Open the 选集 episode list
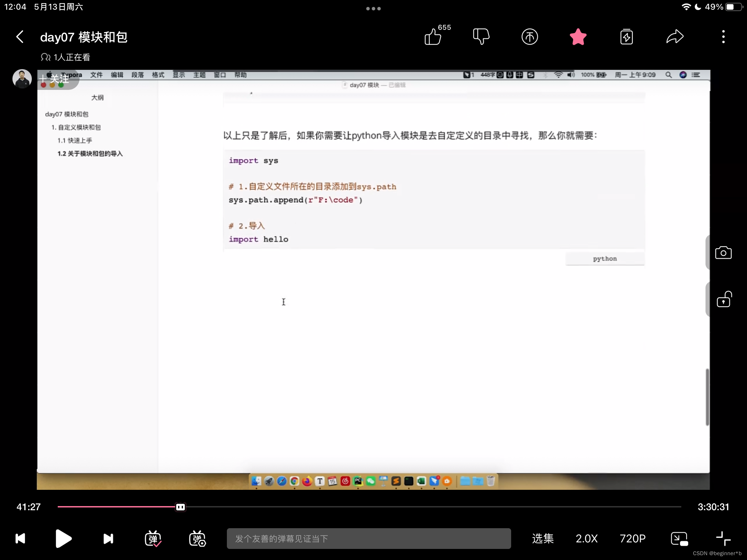This screenshot has height=560, width=747. (x=543, y=539)
